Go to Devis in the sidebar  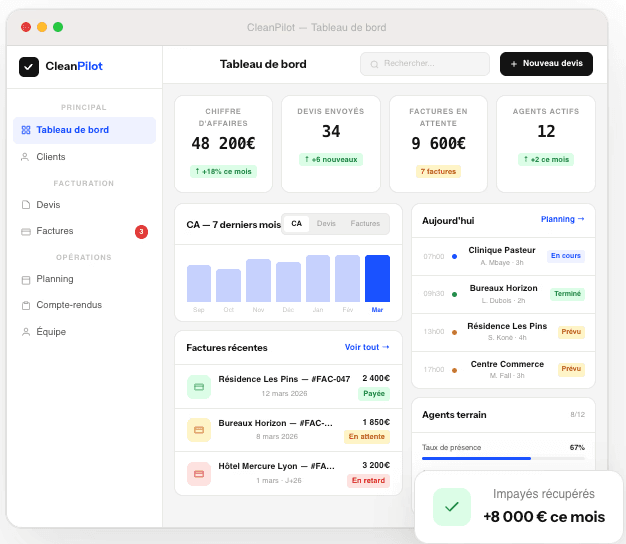click(x=84, y=205)
